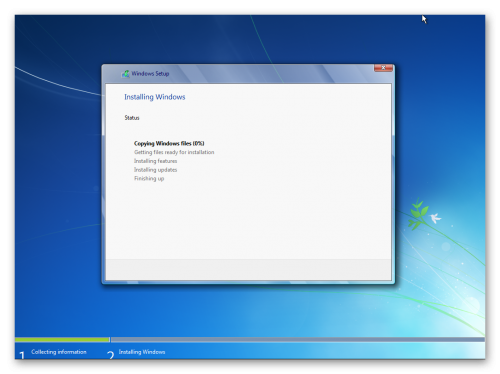Click the gray Installing Windows progress bar
The width and height of the screenshot is (500, 374).
(x=298, y=340)
